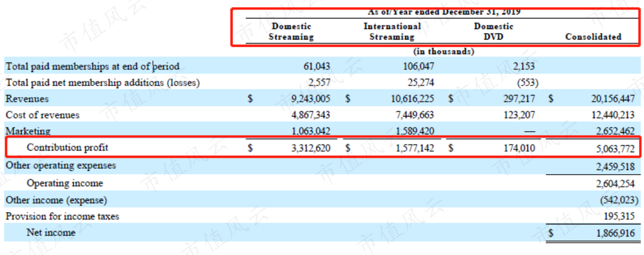Click the Revenues row label

tap(27, 99)
